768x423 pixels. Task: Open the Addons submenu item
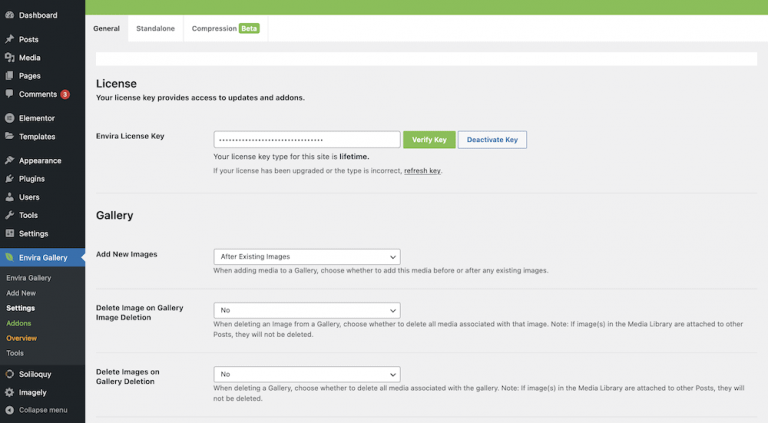click(x=18, y=323)
